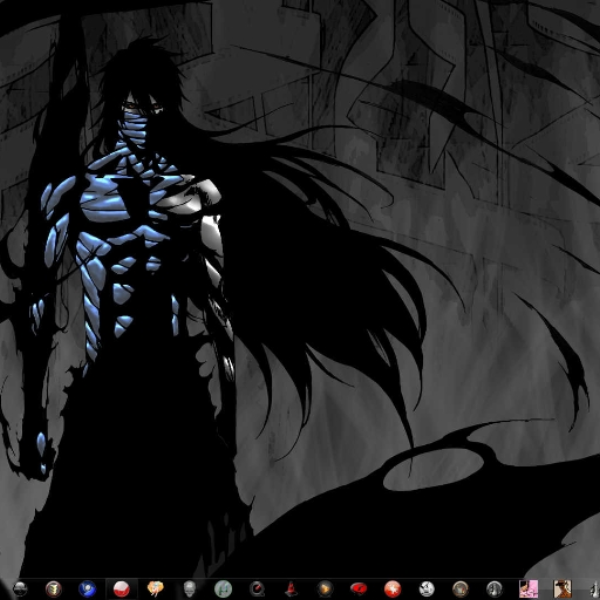Open the man-in-hat picture taskbar thumbnail

(x=562, y=589)
